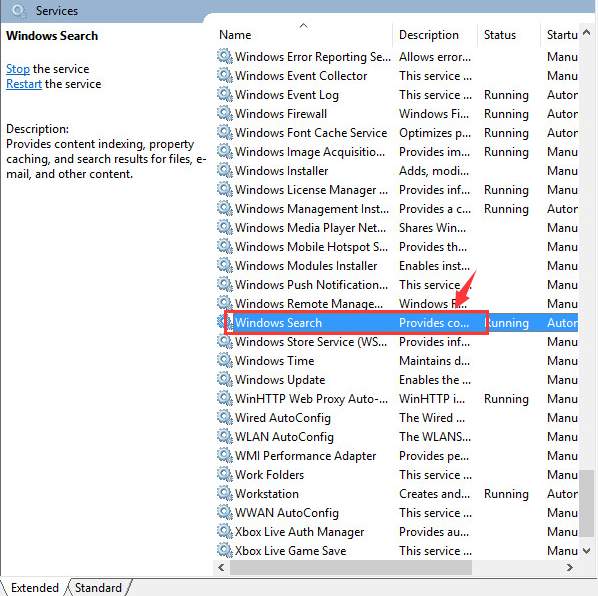
Task: Click the gear icon beside Windows Firewall
Action: click(x=225, y=113)
